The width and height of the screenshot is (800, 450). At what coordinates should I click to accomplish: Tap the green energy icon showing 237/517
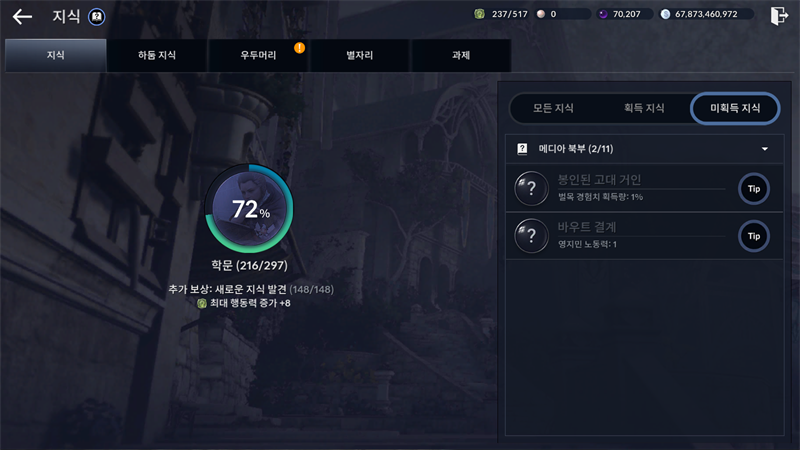tap(479, 14)
